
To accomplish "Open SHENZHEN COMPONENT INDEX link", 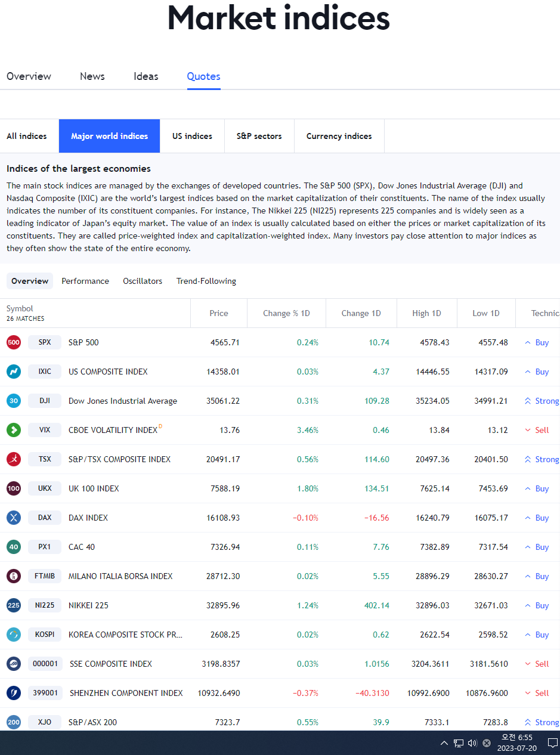I will [126, 693].
